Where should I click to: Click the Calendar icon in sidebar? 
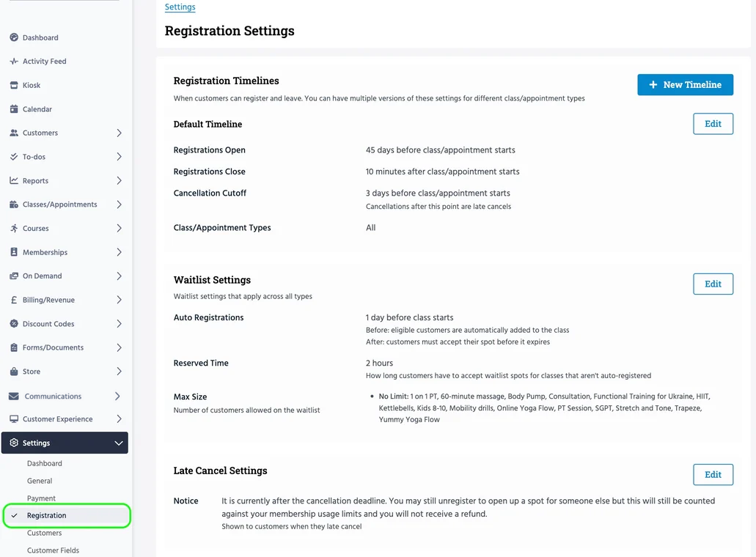tap(14, 109)
